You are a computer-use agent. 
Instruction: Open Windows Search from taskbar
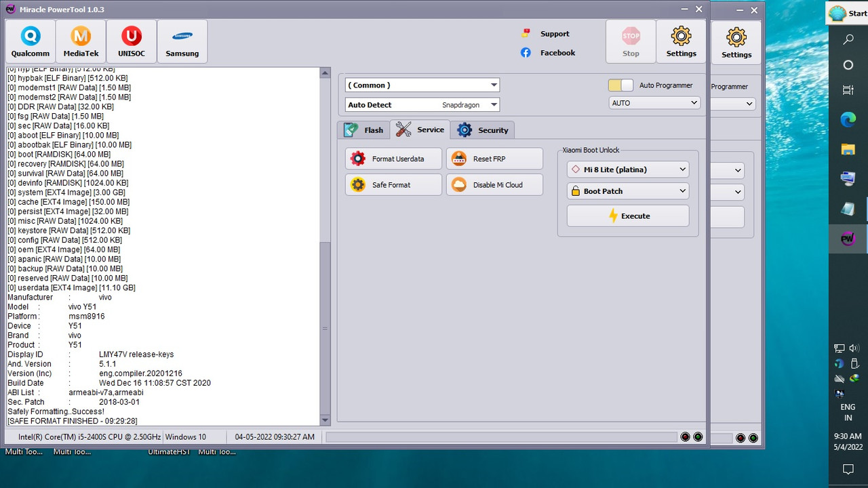[848, 40]
